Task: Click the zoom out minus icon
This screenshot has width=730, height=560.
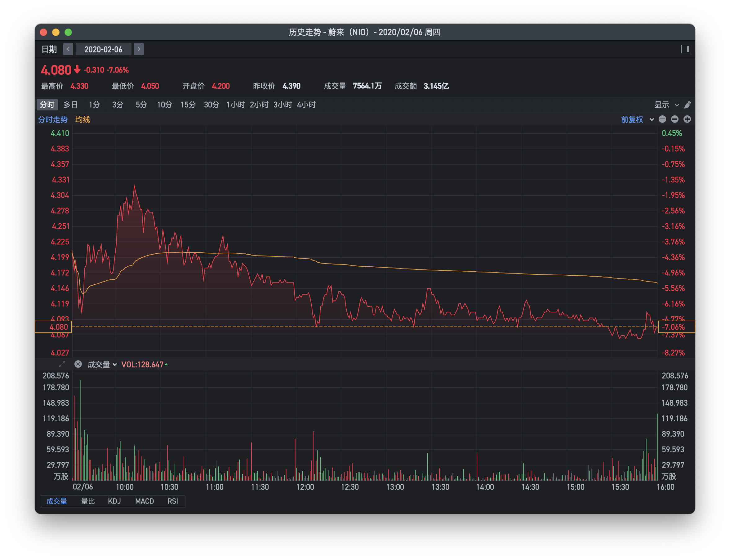Action: coord(675,119)
